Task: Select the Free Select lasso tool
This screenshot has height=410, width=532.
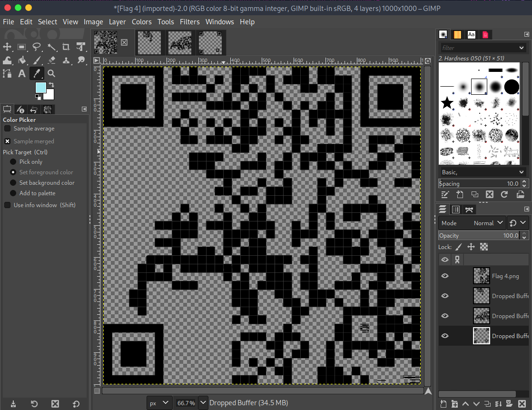Action: coord(37,47)
